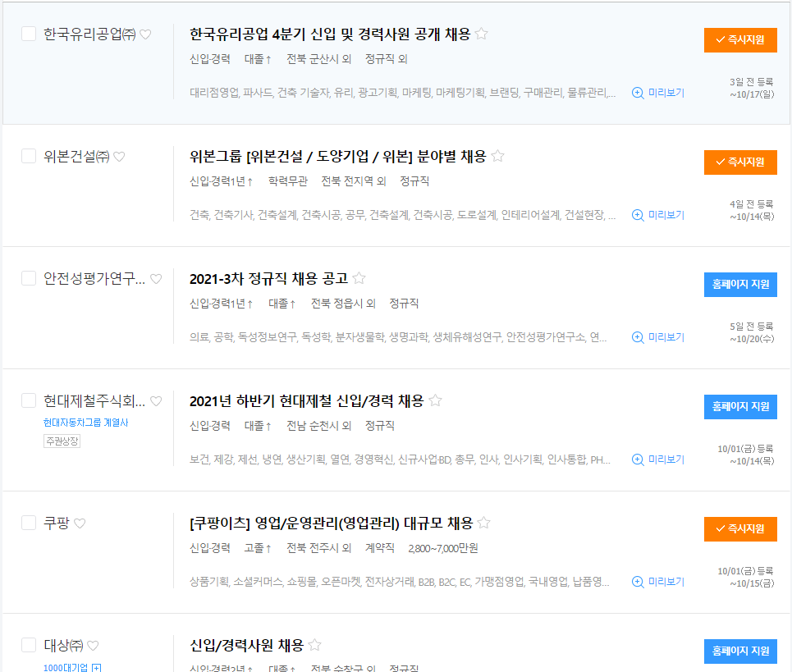Viewport: 792px width, 672px height.
Task: Open 2021-3차 정규직 채용 공고 title
Action: 268,279
